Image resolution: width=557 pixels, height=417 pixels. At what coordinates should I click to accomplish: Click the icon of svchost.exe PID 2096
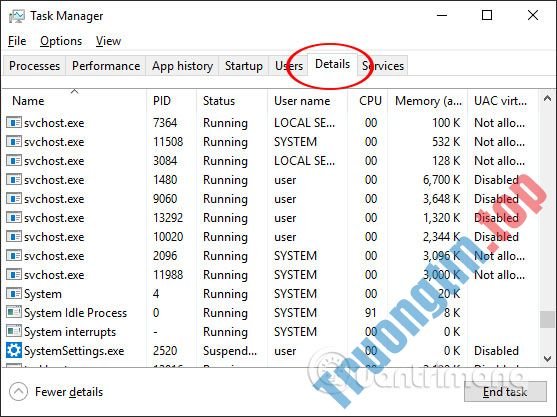tap(14, 256)
